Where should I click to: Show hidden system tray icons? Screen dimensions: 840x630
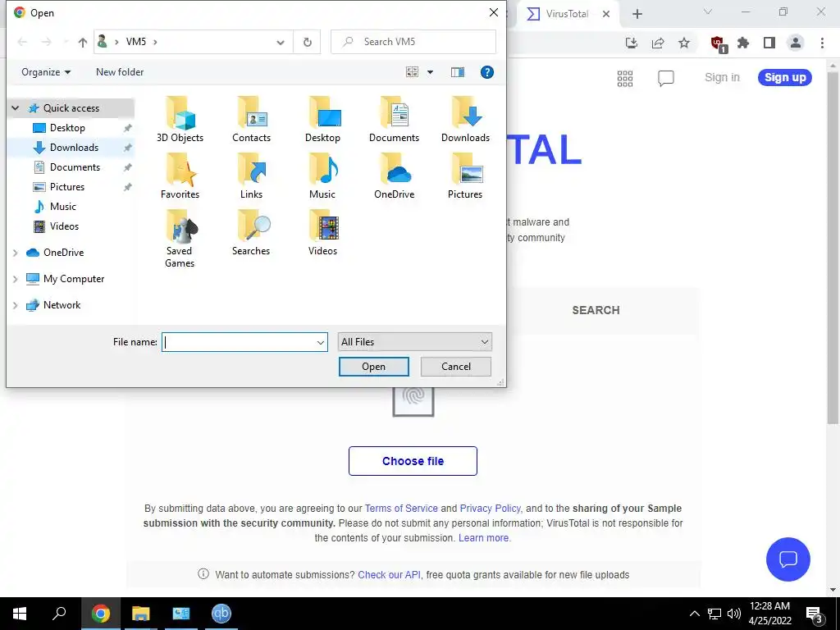[x=694, y=614]
